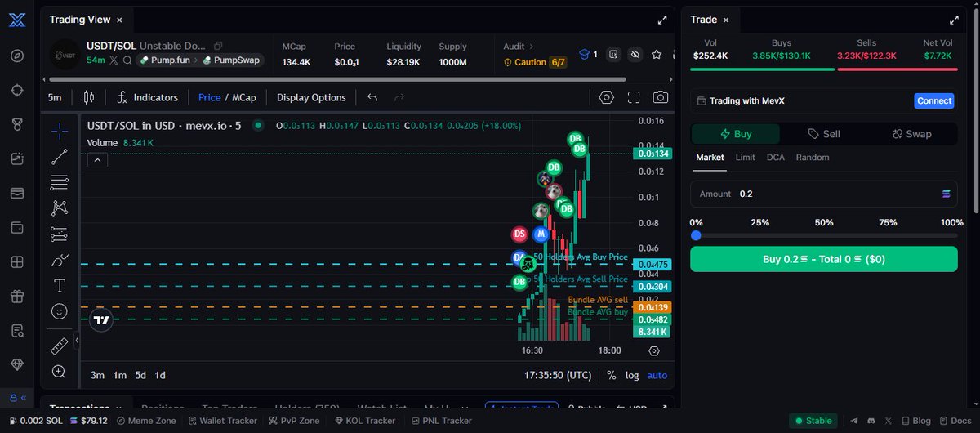
Task: Switch to Limit order tab
Action: [x=745, y=157]
